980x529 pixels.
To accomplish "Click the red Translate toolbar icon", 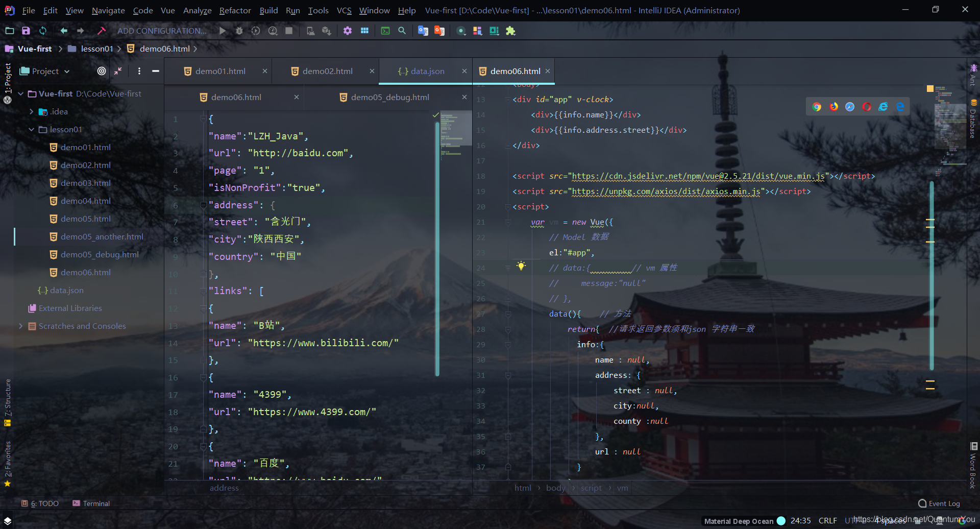I will [439, 31].
